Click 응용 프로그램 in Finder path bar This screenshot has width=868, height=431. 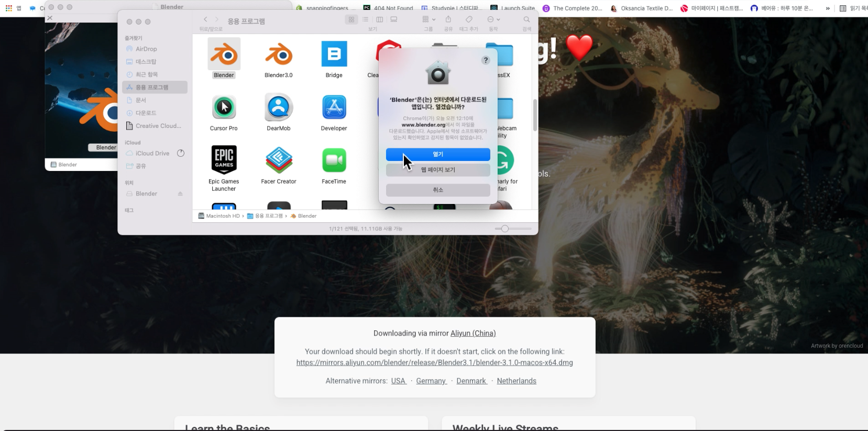coord(265,216)
